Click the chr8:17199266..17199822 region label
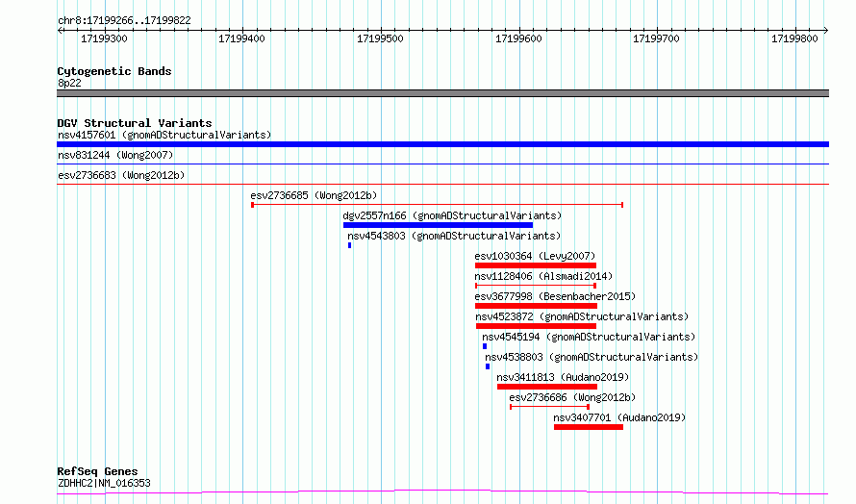Viewport: 856px width, 504px height. (124, 20)
